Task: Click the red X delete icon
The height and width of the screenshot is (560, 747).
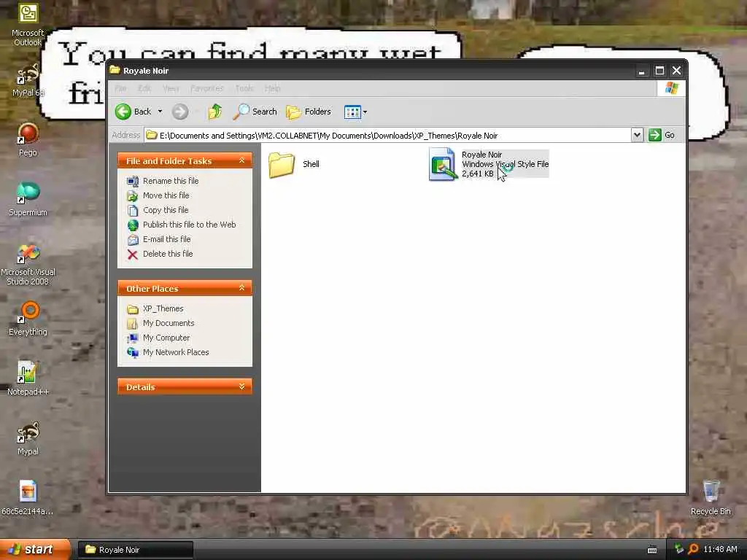Action: (x=133, y=254)
